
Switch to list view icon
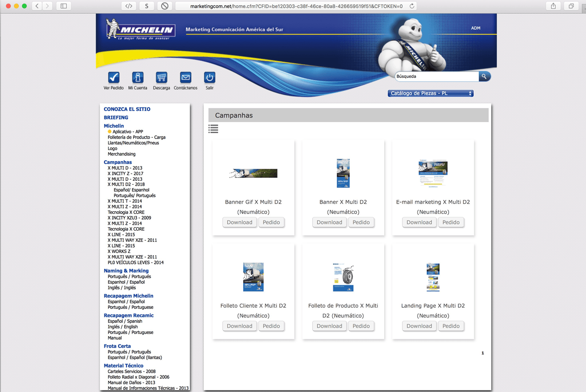click(213, 129)
